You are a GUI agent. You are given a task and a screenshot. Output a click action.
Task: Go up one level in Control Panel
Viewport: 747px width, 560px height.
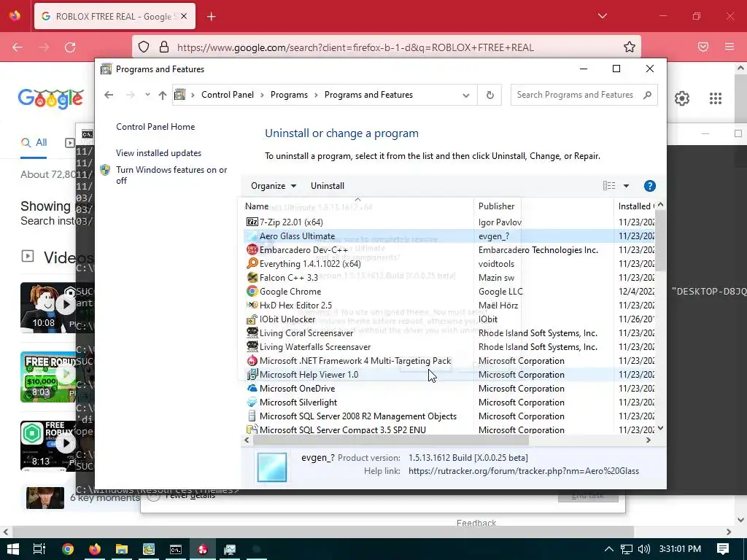(x=163, y=95)
